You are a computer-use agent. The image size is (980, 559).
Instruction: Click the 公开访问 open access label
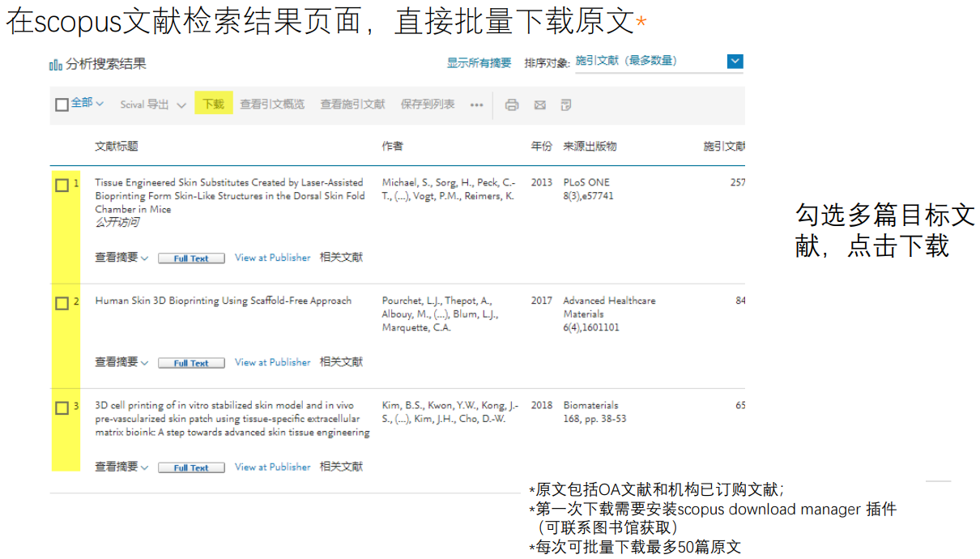click(117, 223)
